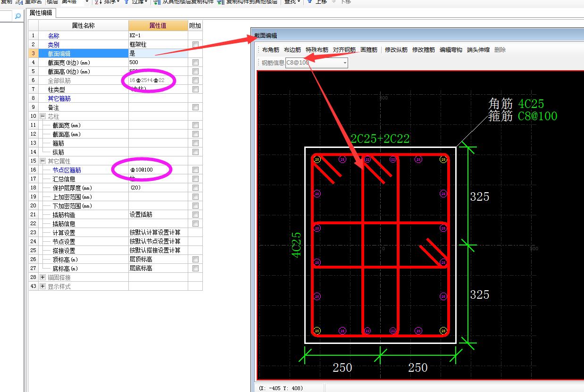
Task: Select the 布角筋 tool
Action: coord(271,49)
